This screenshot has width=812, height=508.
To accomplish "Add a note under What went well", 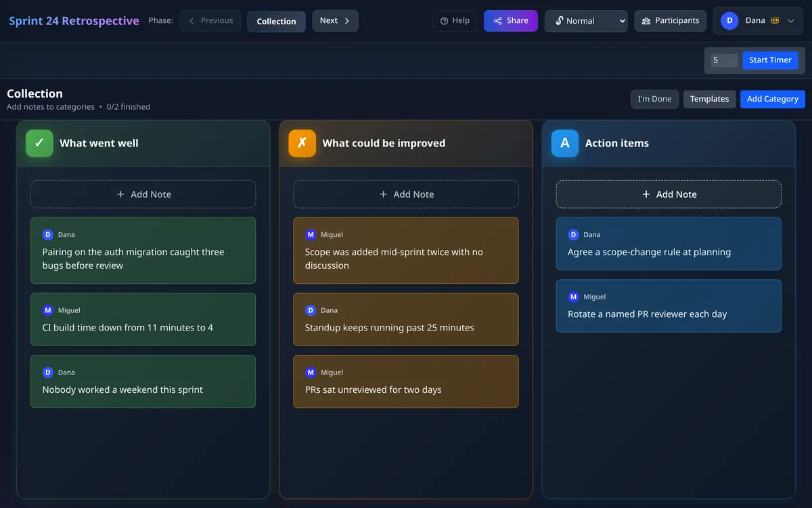I will click(x=143, y=194).
